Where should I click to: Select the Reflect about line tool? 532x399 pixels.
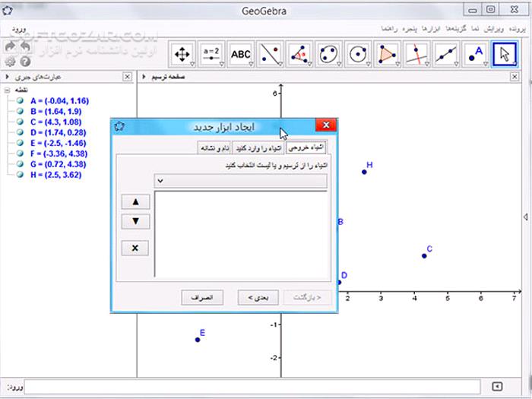tap(270, 54)
